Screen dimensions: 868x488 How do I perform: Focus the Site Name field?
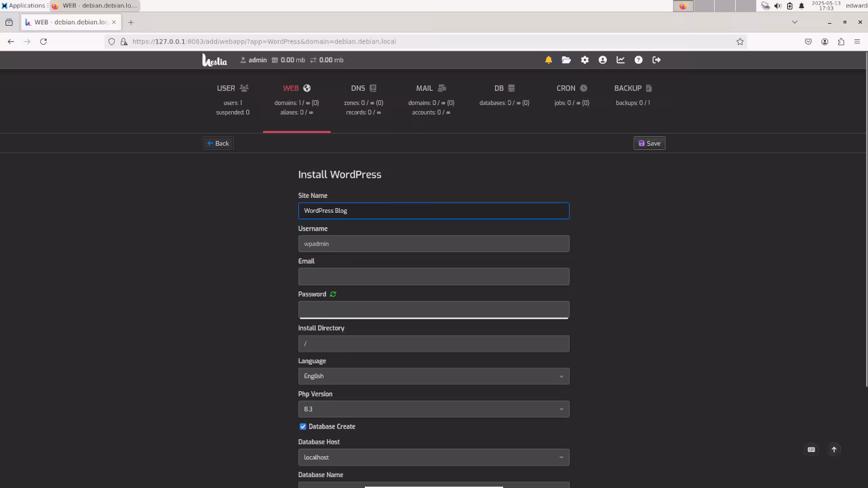(433, 211)
